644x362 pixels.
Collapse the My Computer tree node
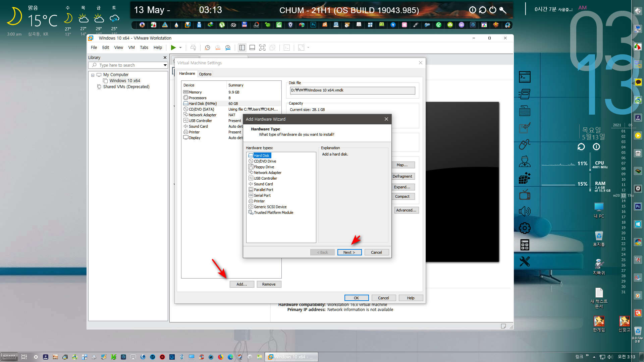pos(93,75)
